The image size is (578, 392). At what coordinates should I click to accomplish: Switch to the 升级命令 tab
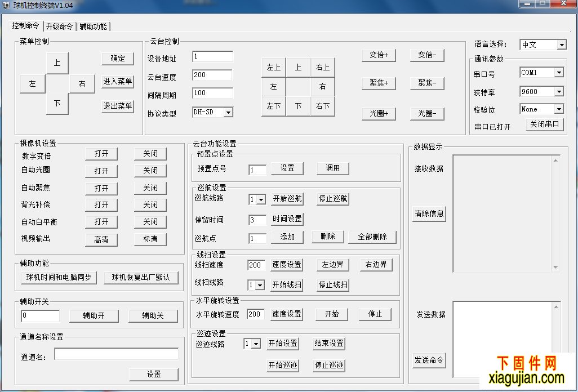tap(59, 26)
